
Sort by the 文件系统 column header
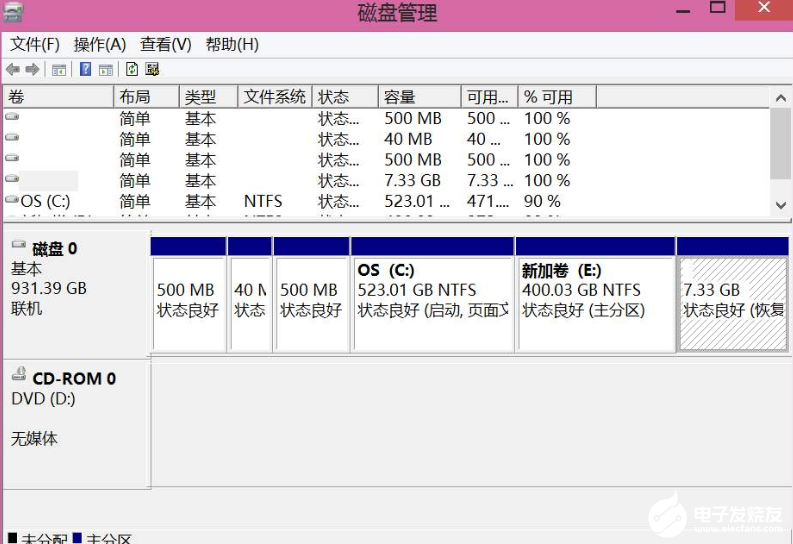click(275, 97)
